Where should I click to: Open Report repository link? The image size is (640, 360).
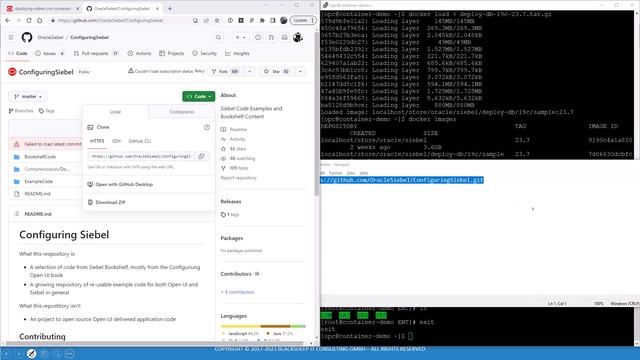238,178
